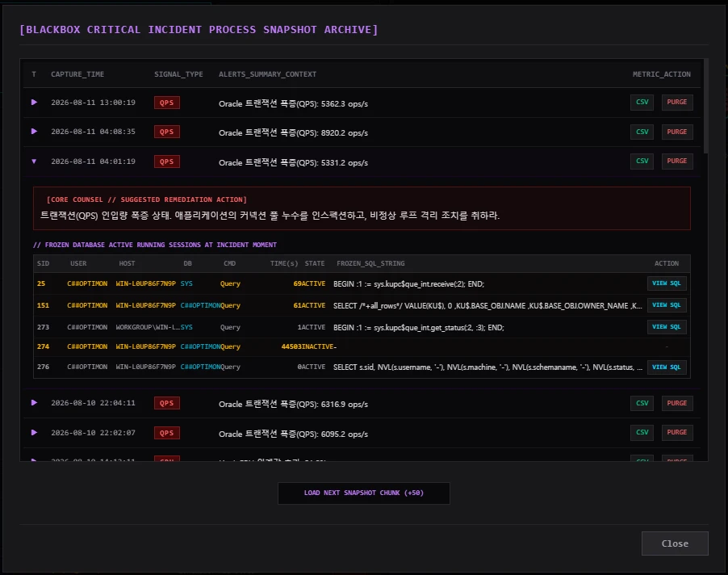Click the SID column header in sessions table
Viewport: 728px width, 575px height.
pyautogui.click(x=43, y=263)
